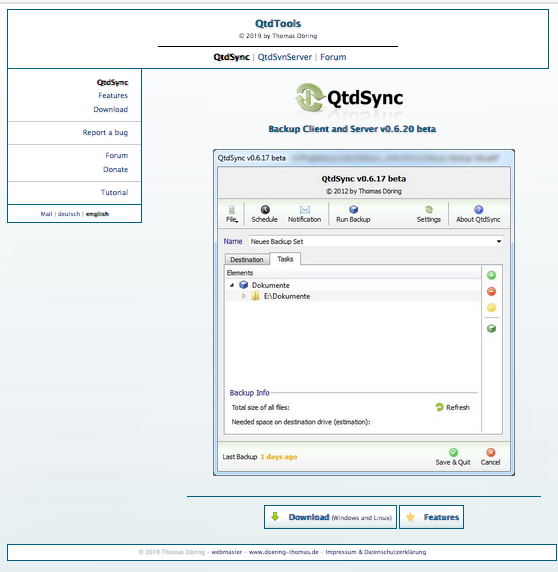Expand the E:\Dokumente folder
558x572 pixels.
244,296
